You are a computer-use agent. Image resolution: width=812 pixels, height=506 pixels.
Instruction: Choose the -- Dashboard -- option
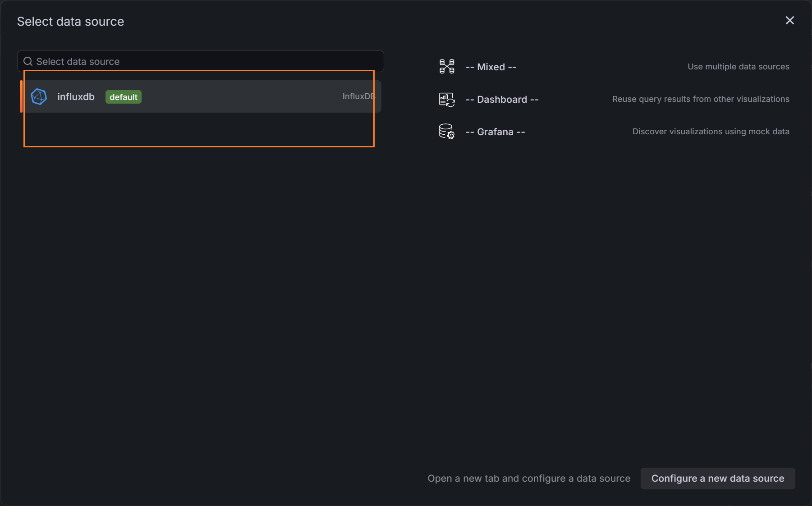(613, 99)
